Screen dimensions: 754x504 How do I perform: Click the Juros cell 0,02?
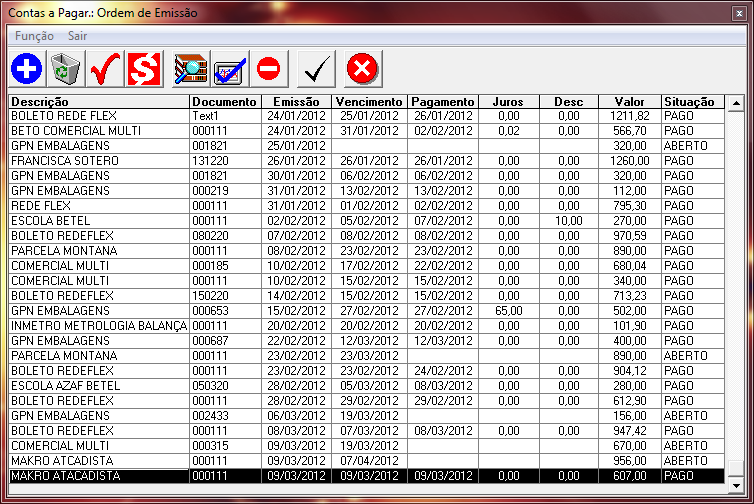click(x=508, y=131)
